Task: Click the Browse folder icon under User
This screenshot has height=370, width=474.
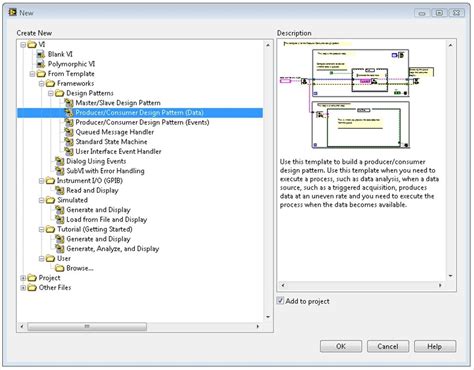Action: [60, 268]
